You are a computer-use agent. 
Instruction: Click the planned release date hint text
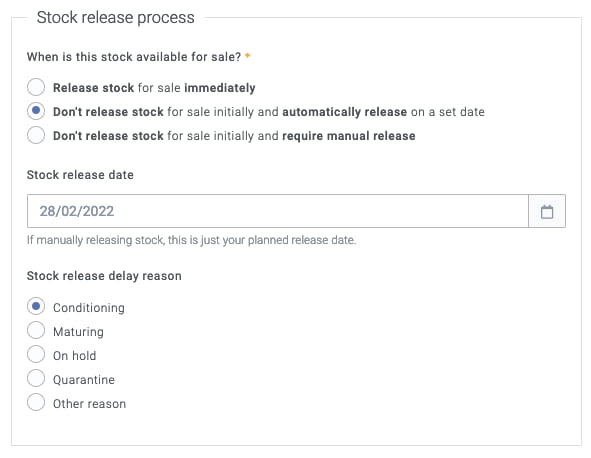(191, 240)
